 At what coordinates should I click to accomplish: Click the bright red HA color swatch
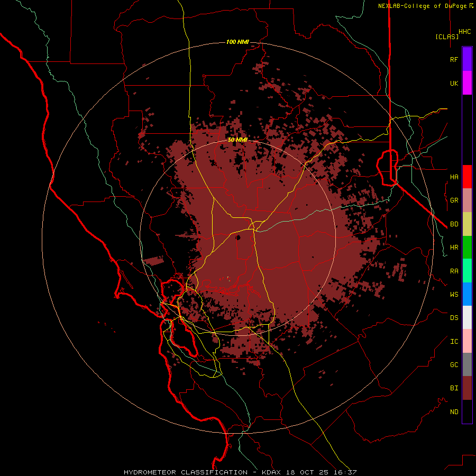point(467,177)
